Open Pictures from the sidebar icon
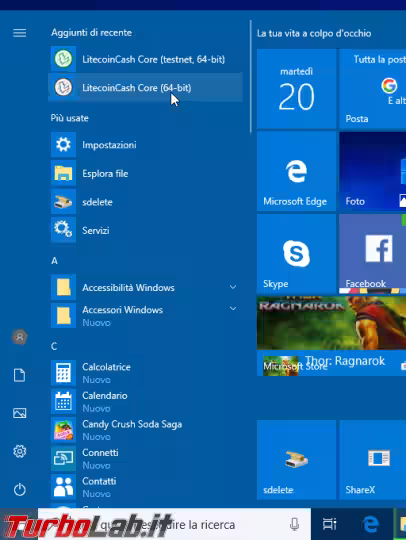406x540 pixels. 20,413
